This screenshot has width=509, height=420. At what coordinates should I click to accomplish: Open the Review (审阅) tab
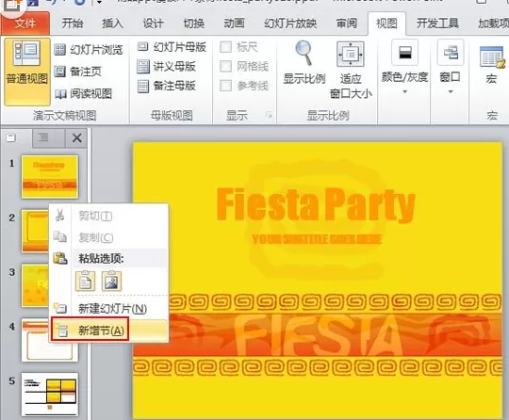(346, 24)
